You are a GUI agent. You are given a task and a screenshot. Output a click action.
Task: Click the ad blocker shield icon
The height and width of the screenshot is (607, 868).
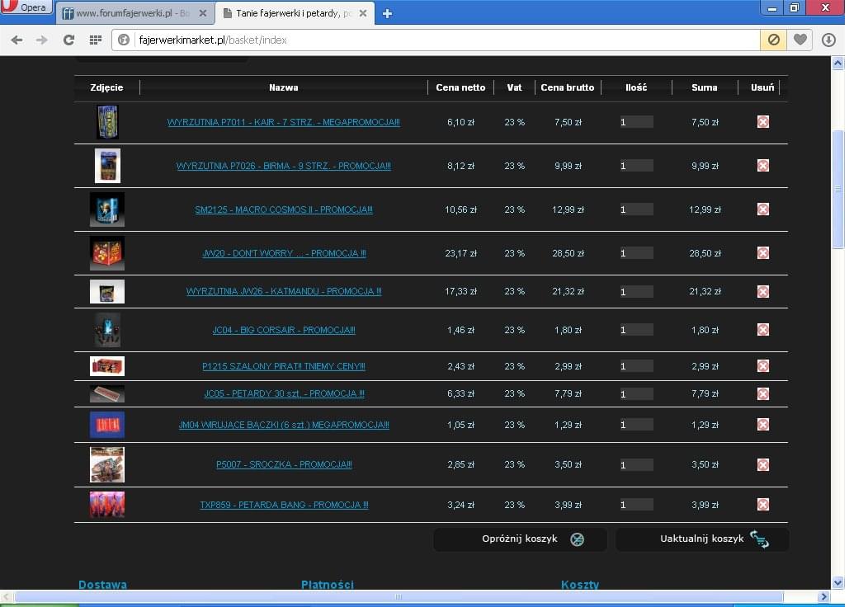click(774, 40)
